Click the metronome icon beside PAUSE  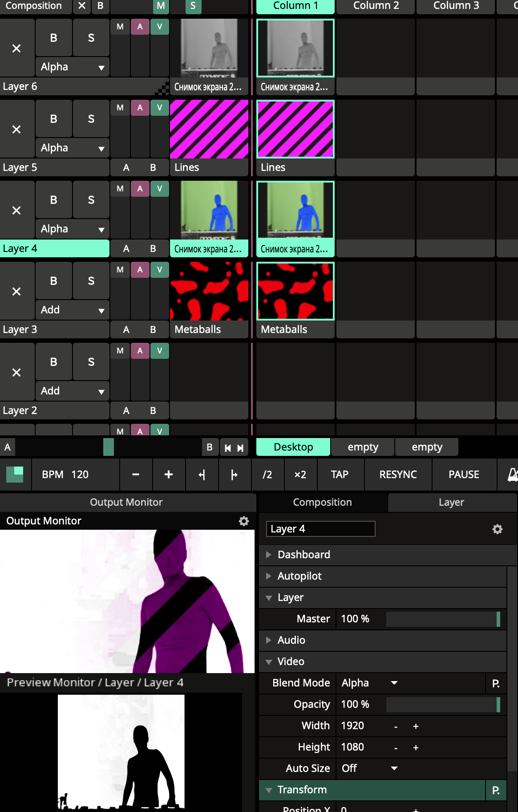coord(512,475)
